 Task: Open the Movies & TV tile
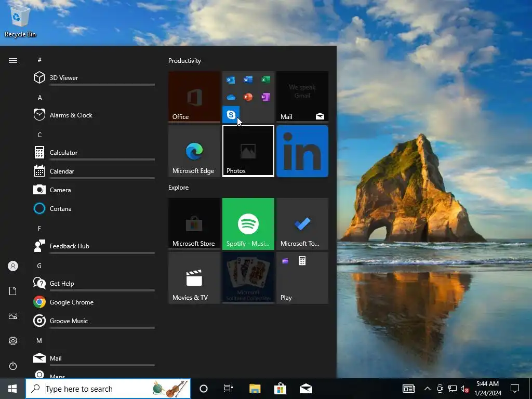point(194,278)
